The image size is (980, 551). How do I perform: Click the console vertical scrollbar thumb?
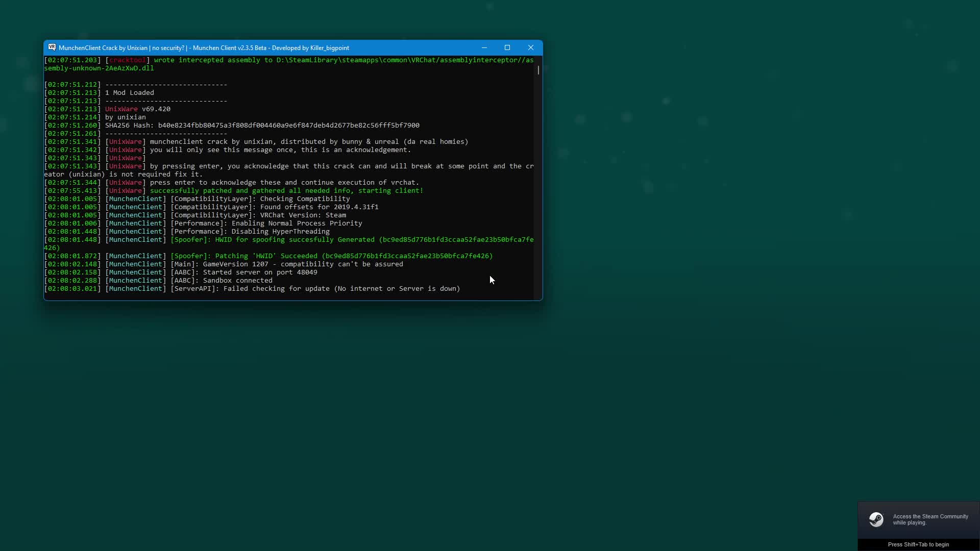coord(538,70)
